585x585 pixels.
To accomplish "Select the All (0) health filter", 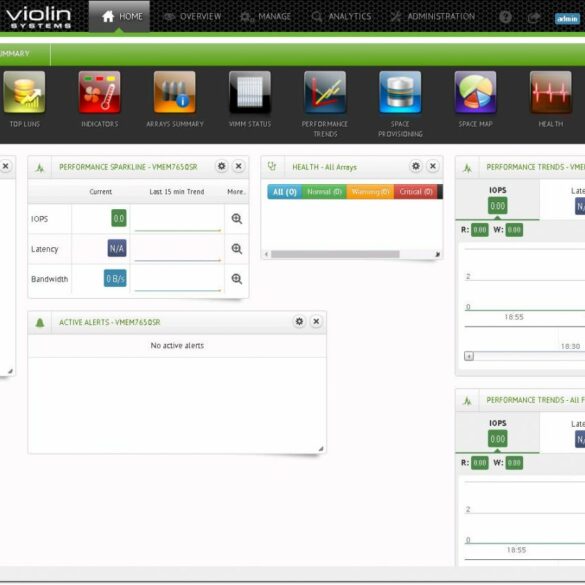I will tap(285, 192).
